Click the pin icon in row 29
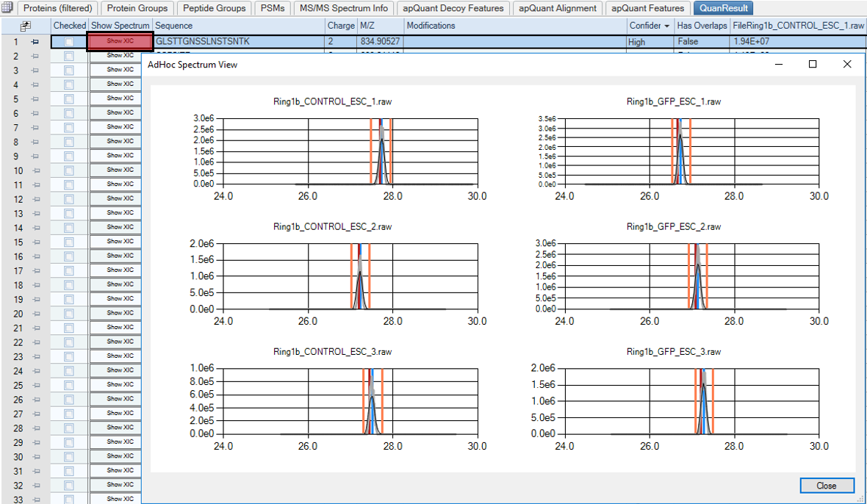Screen dimensions: 867x504 (37, 443)
